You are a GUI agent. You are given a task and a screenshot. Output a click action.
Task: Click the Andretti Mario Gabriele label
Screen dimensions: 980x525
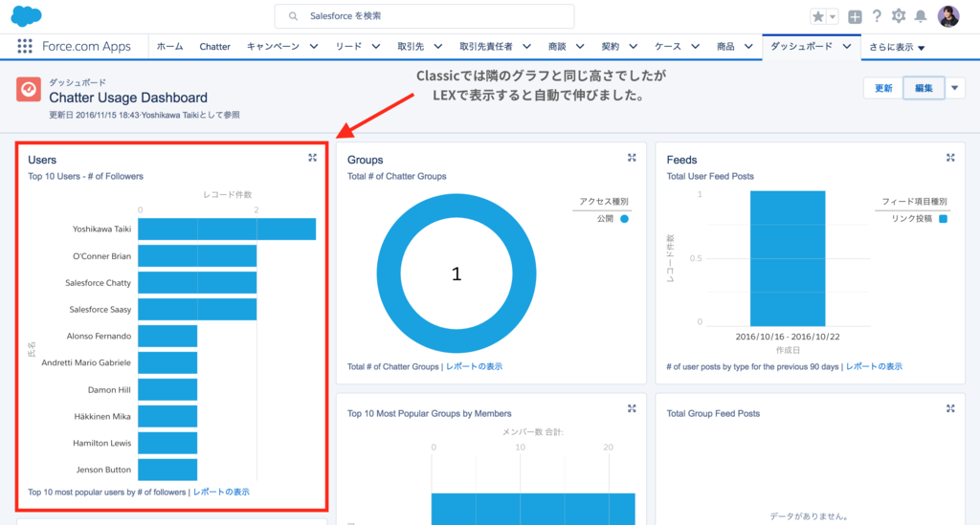[86, 362]
